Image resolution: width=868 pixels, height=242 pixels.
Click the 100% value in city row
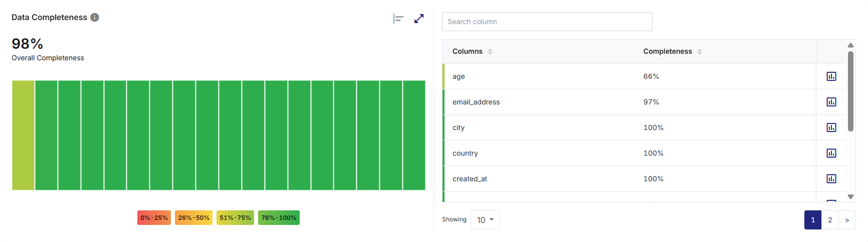(x=654, y=128)
